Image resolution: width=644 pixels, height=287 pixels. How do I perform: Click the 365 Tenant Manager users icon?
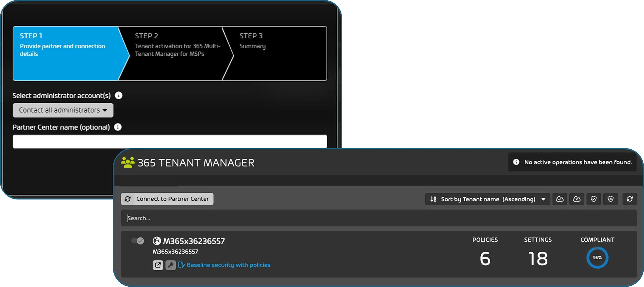(127, 162)
